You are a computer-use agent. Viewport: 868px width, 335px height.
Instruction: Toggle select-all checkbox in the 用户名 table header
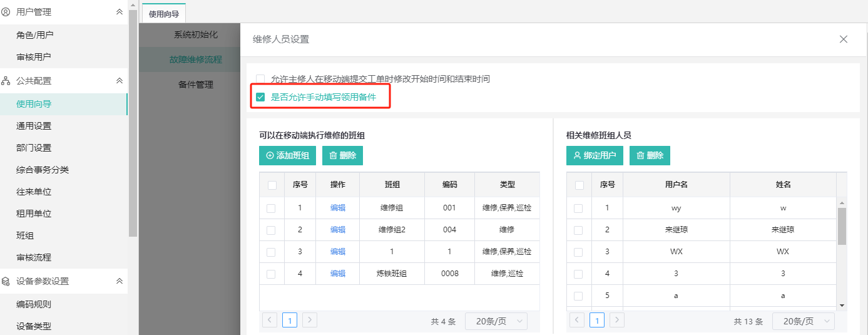579,185
